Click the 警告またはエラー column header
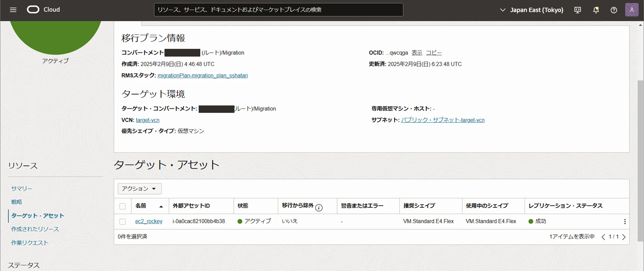This screenshot has height=271, width=644. (362, 206)
